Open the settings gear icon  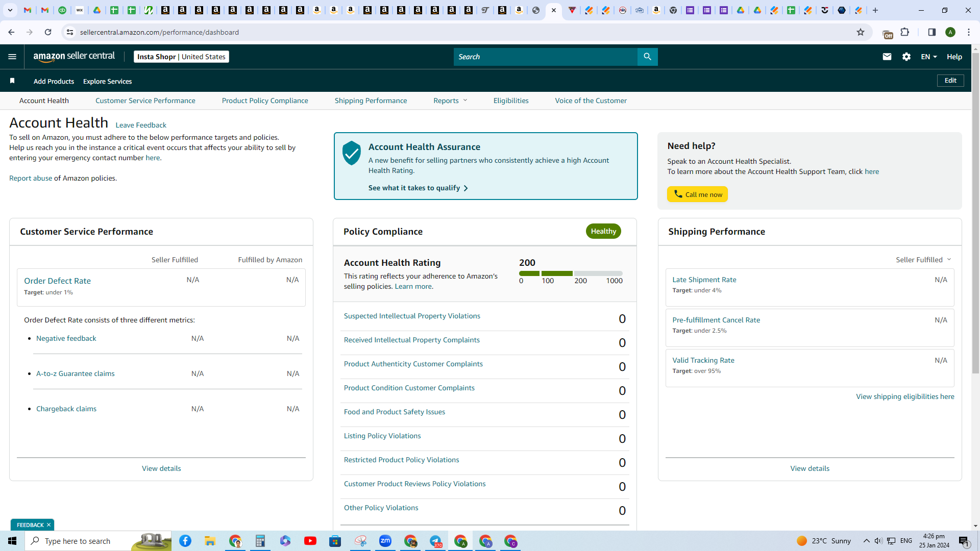click(906, 57)
